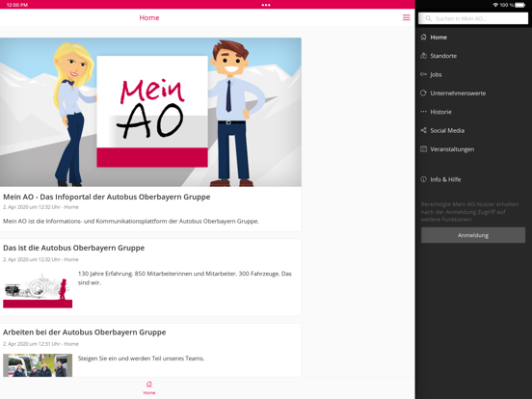Play the video thumbnail with play button
Screen dimensions: 532x399
(38, 289)
